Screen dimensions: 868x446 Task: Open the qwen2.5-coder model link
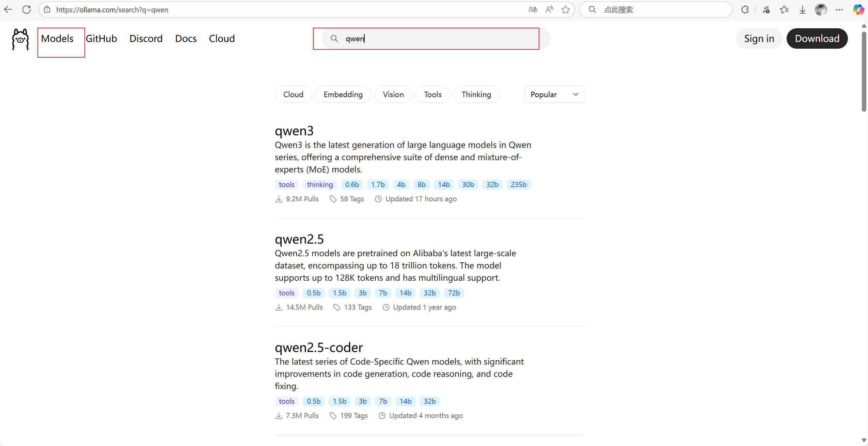319,347
